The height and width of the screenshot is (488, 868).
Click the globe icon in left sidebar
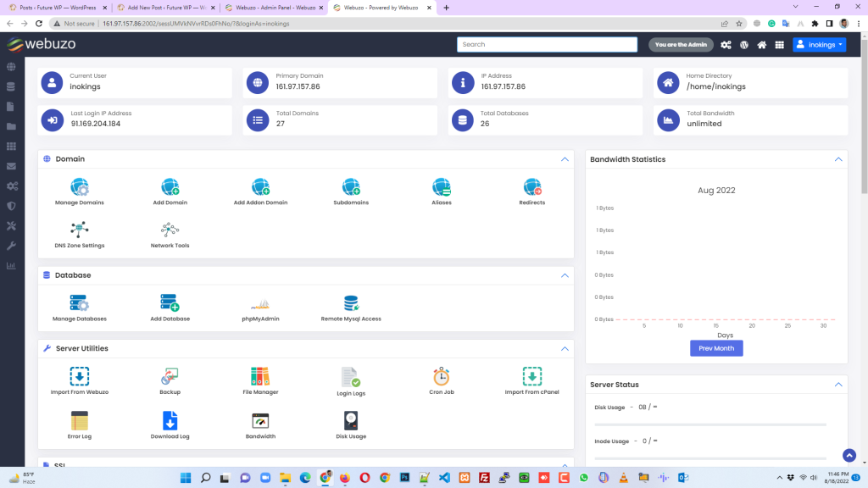11,67
